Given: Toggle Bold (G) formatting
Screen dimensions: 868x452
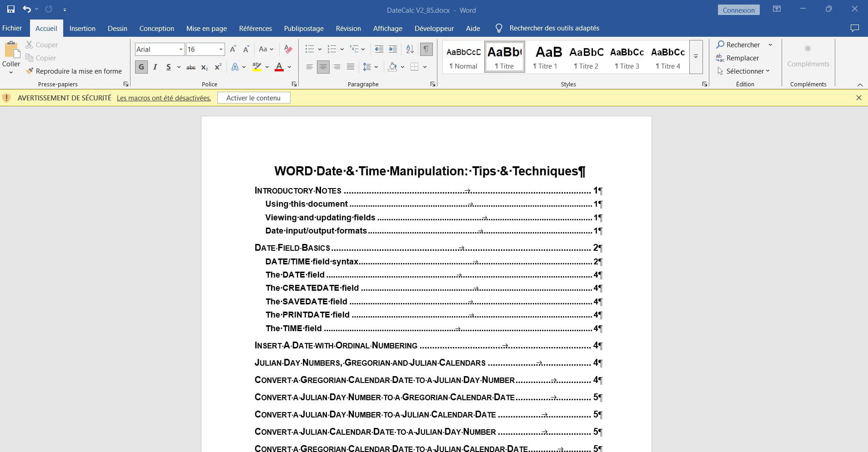Looking at the screenshot, I should tap(141, 67).
